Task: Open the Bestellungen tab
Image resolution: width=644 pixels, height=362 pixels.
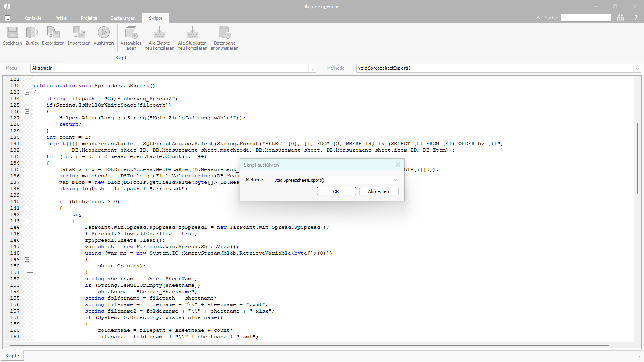Action: [123, 18]
